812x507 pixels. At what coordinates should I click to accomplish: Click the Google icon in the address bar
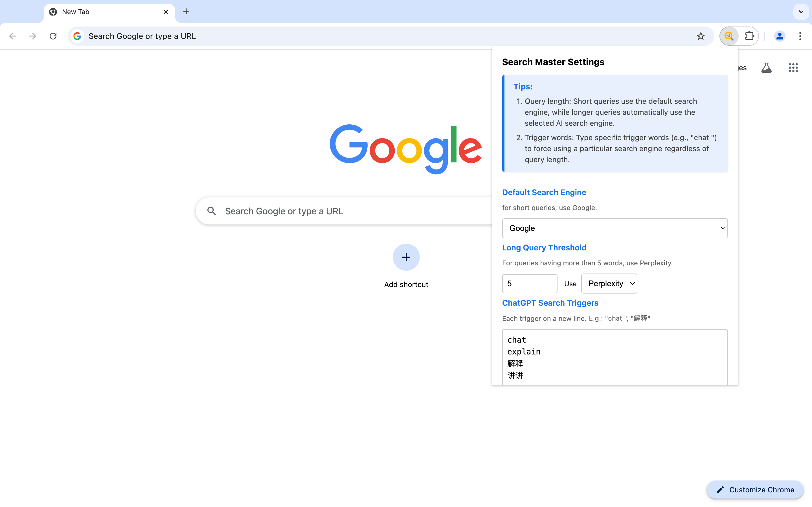click(78, 36)
